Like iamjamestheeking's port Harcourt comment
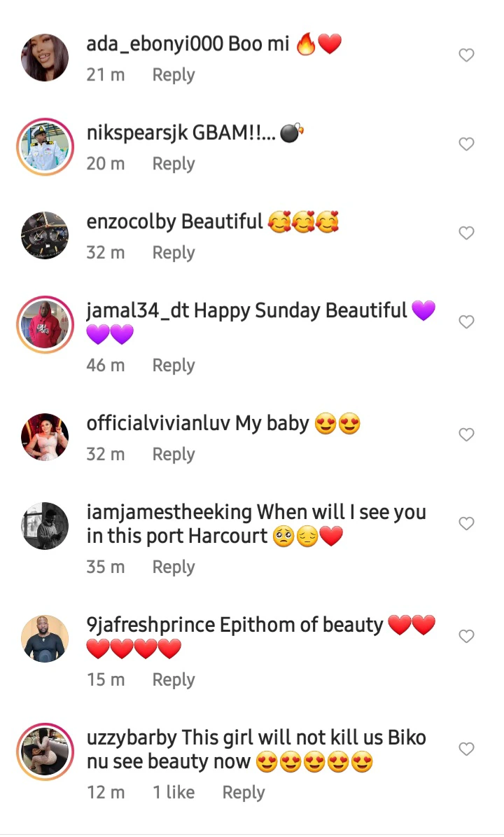The height and width of the screenshot is (837, 504). tap(466, 524)
